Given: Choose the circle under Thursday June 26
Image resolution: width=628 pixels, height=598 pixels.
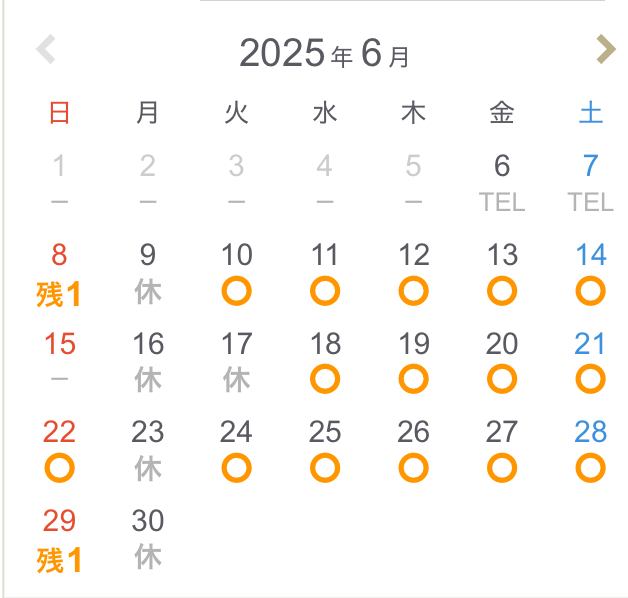Looking at the screenshot, I should tap(414, 468).
